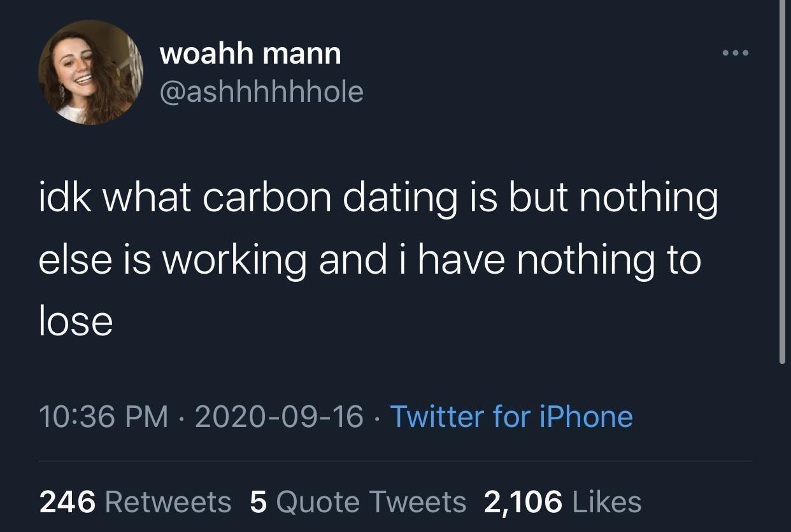Click the @ashhhhhhole handle
Viewport: 791px width, 532px height.
261,92
